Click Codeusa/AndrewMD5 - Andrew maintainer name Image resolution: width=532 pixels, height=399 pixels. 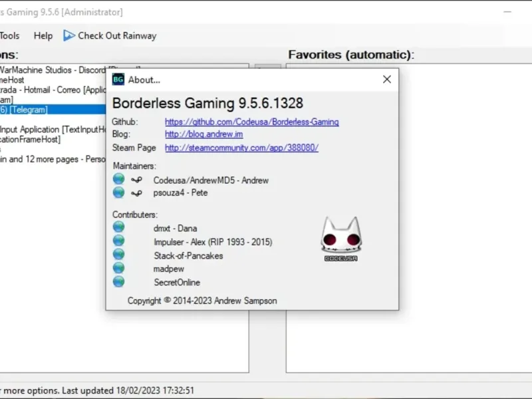[211, 180]
